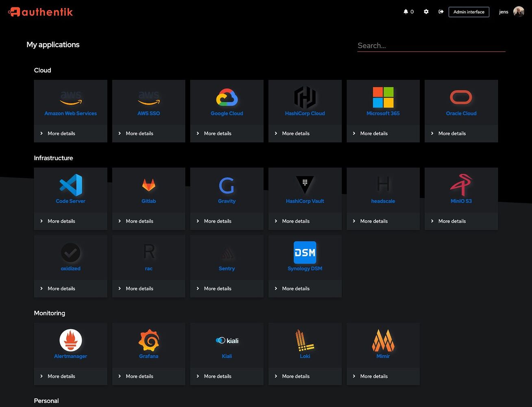The image size is (532, 407).
Task: Select the HashiCorp Vault icon
Action: pyautogui.click(x=305, y=184)
